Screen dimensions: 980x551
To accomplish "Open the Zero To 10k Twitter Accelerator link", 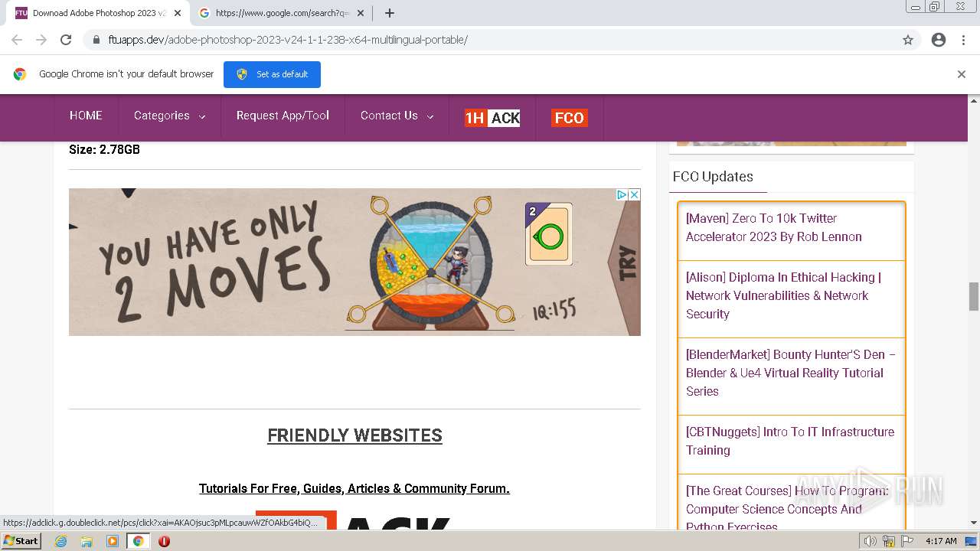I will point(773,227).
